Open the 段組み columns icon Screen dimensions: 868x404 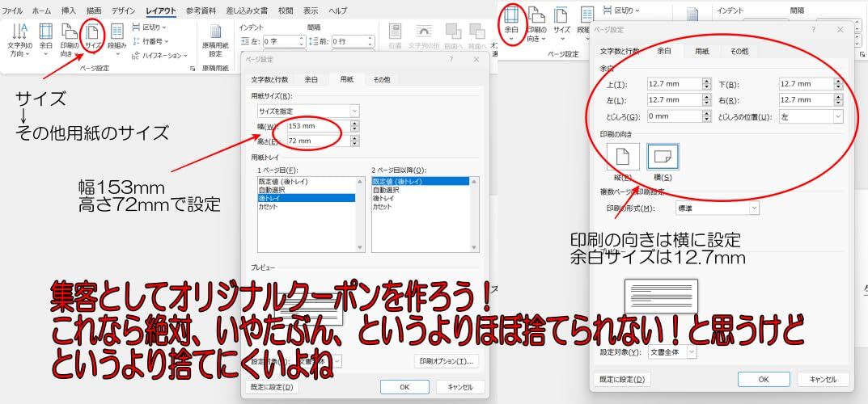[116, 40]
